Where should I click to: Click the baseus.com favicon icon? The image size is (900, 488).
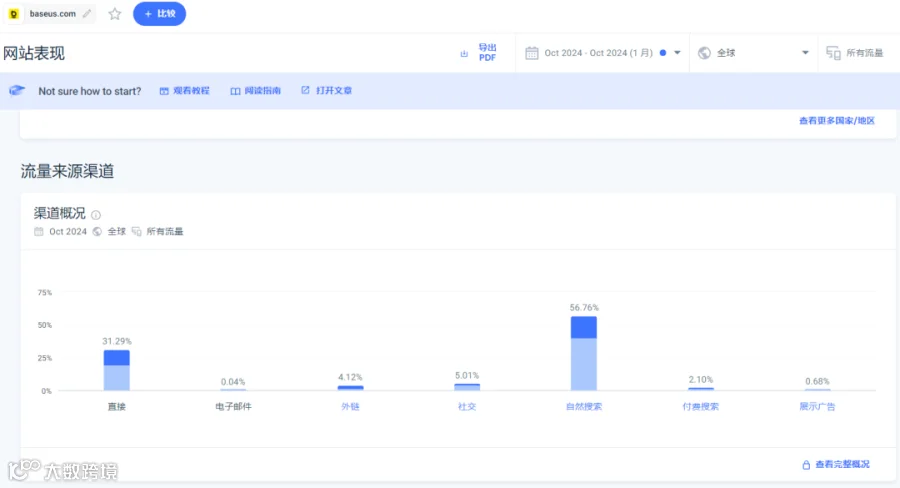(x=14, y=14)
